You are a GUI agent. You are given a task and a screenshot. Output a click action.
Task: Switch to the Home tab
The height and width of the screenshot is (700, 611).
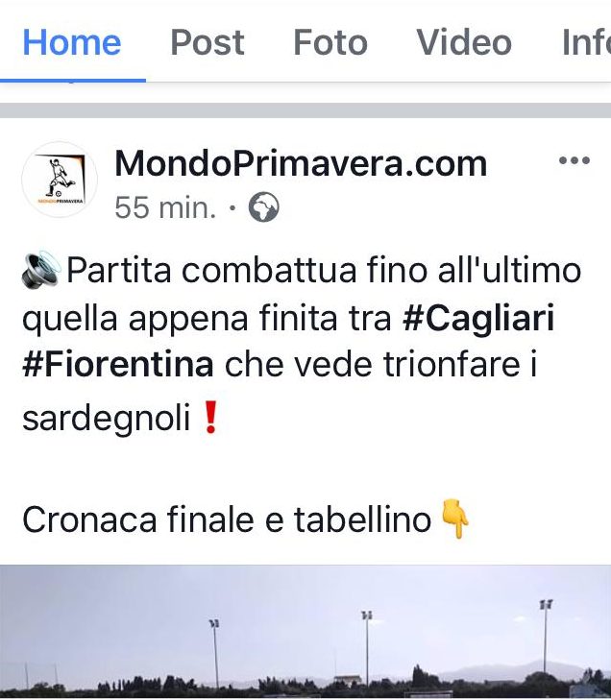click(72, 43)
